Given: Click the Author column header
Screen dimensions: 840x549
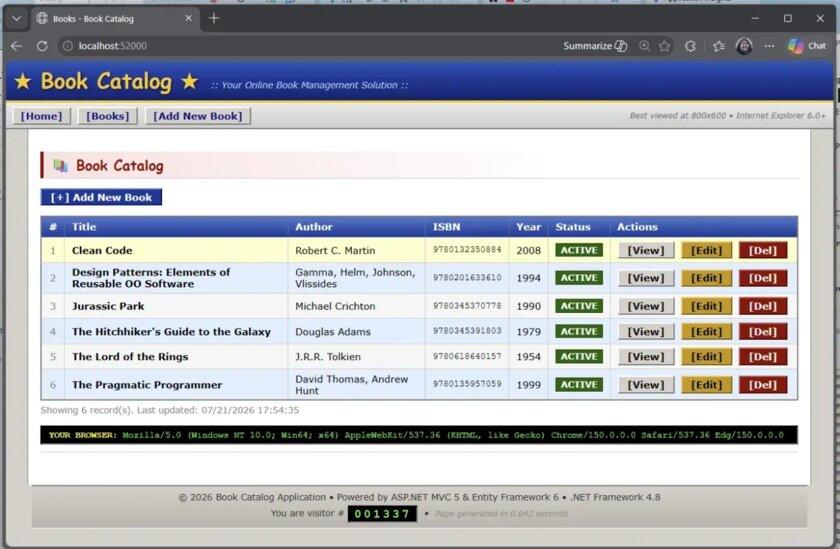Looking at the screenshot, I should [x=356, y=227].
